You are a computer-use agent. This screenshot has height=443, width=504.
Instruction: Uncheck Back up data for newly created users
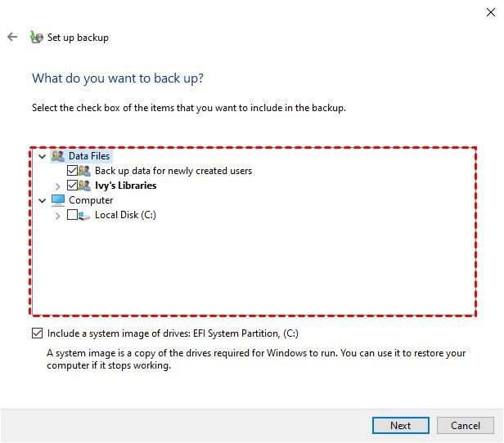72,171
